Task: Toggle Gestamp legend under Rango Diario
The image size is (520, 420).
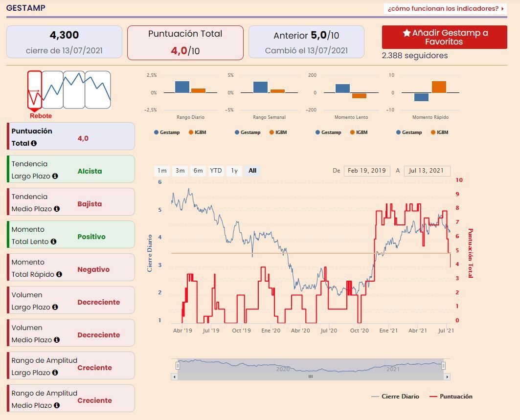Action: pyautogui.click(x=167, y=133)
